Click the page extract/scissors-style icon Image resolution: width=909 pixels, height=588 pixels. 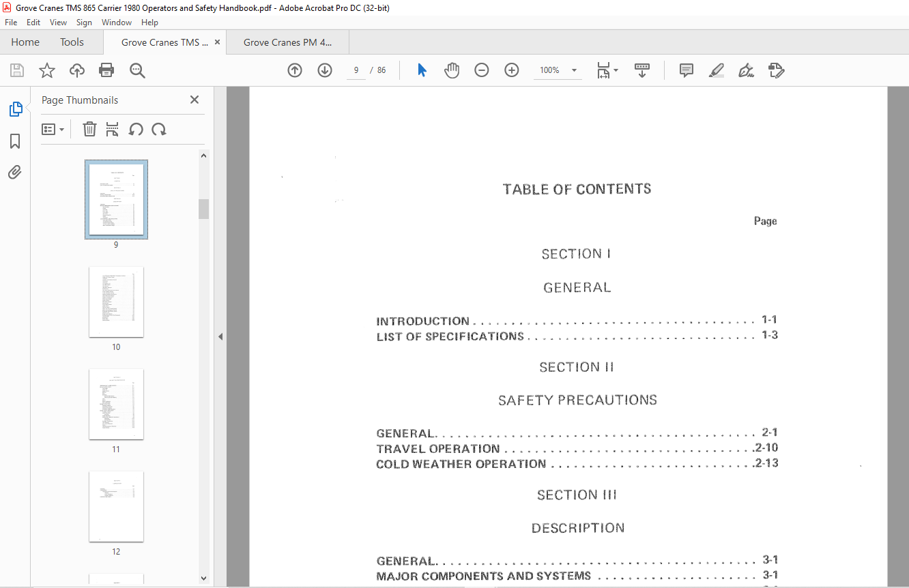[x=113, y=129]
